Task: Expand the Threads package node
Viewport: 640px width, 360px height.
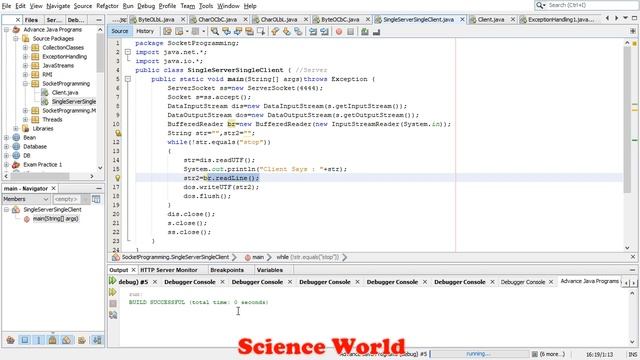Action: (25, 120)
